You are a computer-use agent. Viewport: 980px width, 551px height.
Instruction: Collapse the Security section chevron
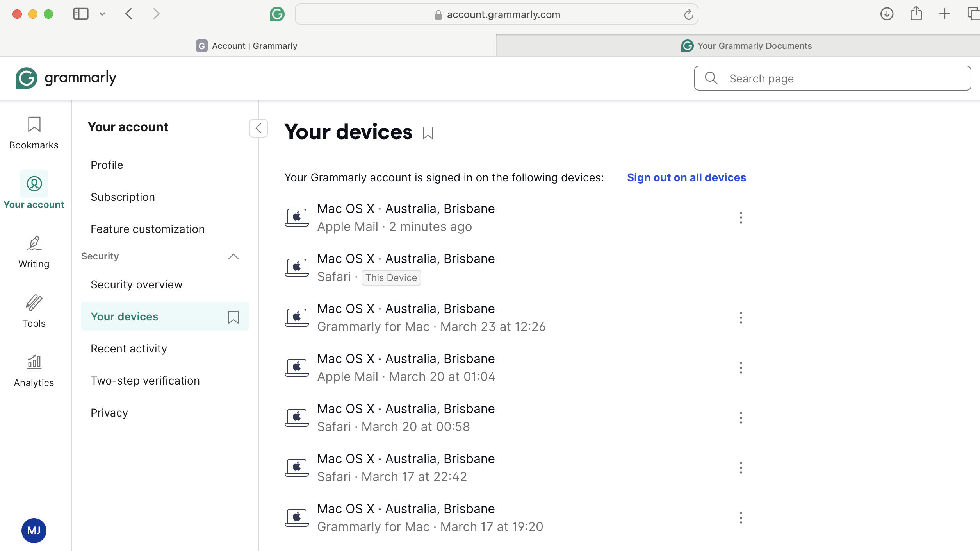[233, 256]
